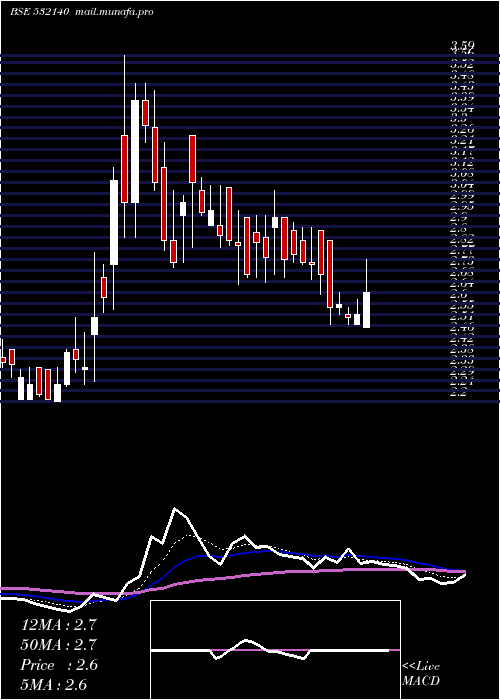Click the "BSE 532140" ticker label

(39, 12)
